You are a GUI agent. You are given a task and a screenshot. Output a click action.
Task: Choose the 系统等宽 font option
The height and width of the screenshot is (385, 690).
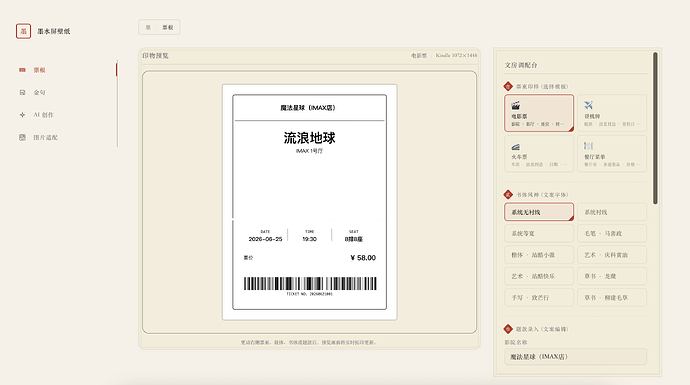point(539,233)
